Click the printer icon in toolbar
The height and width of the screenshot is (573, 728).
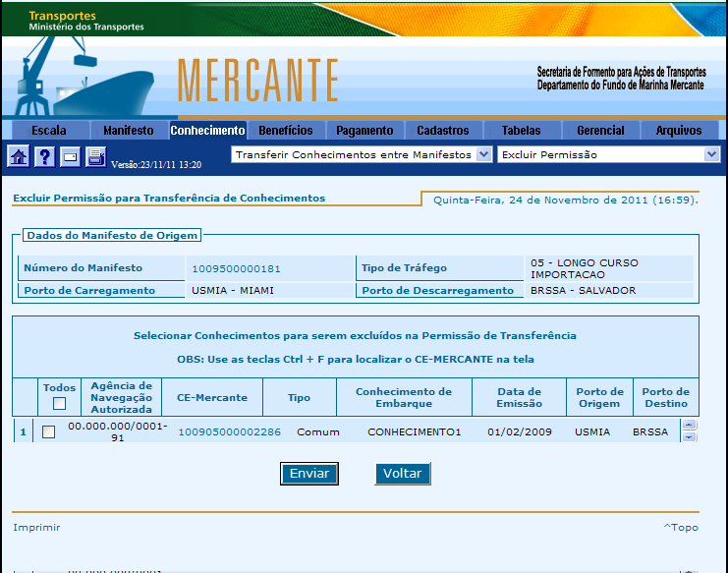95,157
